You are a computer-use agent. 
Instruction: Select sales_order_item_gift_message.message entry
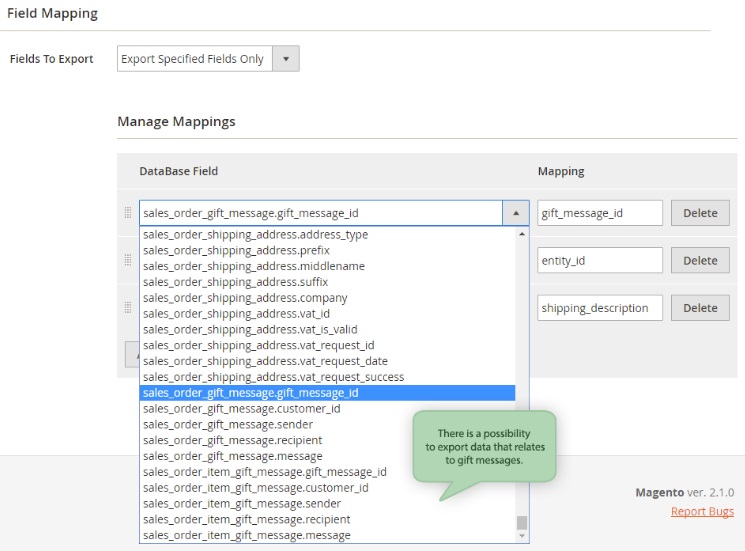[247, 535]
